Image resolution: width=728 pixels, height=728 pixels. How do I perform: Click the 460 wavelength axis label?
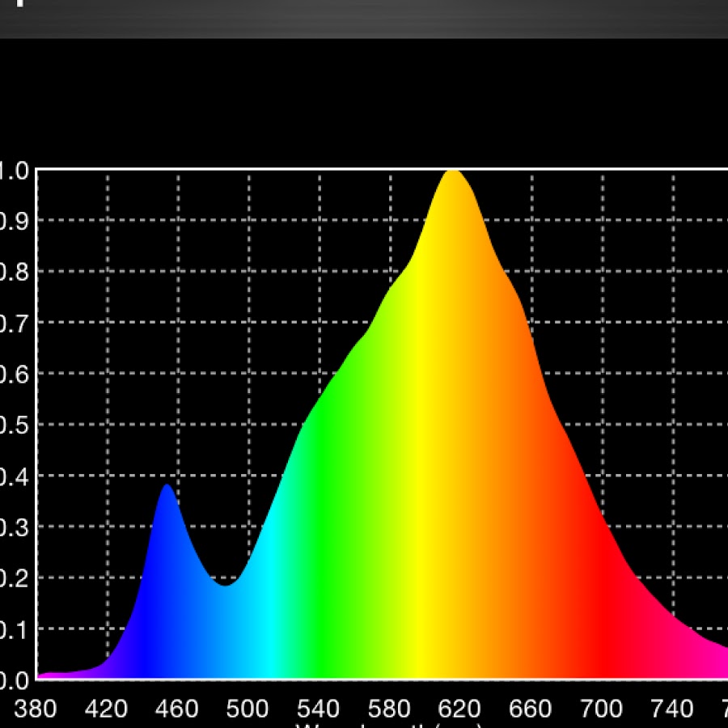(x=177, y=709)
